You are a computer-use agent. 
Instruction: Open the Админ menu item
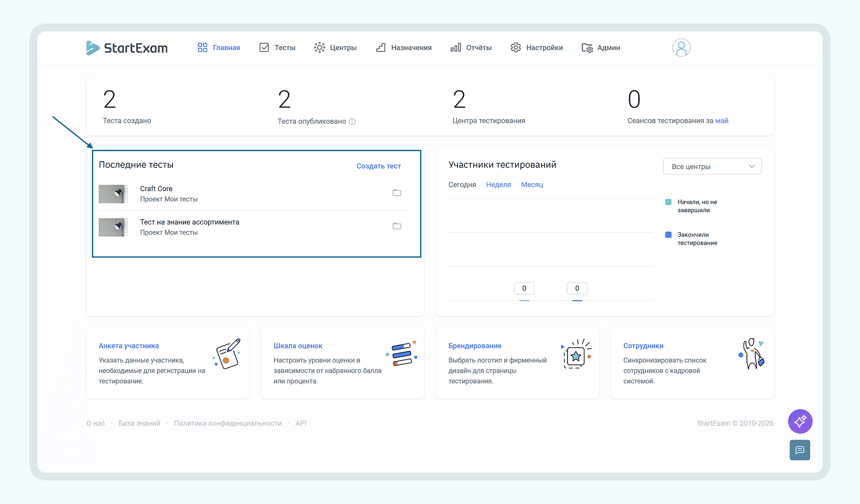(601, 48)
